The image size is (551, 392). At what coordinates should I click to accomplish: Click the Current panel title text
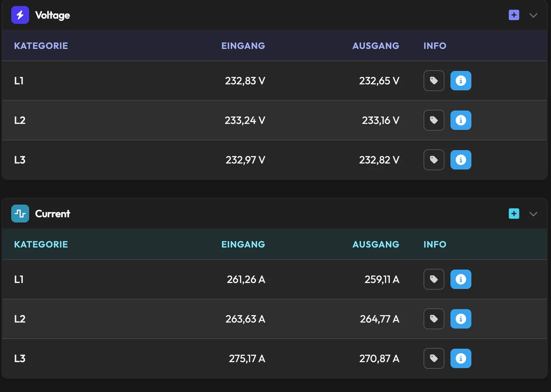coord(53,213)
